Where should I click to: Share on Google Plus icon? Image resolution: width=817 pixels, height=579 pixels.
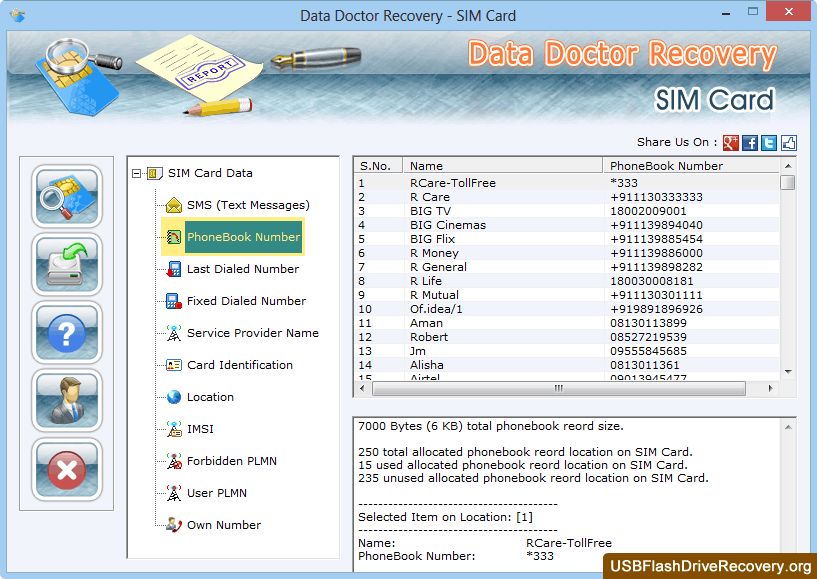click(x=731, y=143)
